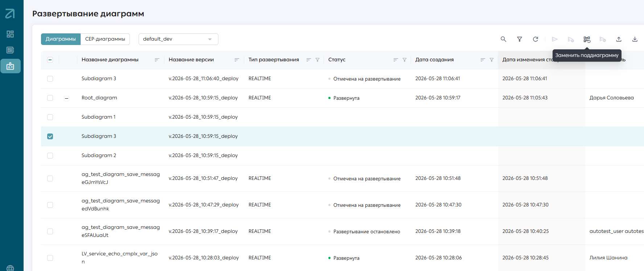Click user Лилия Шанина
Viewport: 644px width, 271px height.
(x=608, y=258)
